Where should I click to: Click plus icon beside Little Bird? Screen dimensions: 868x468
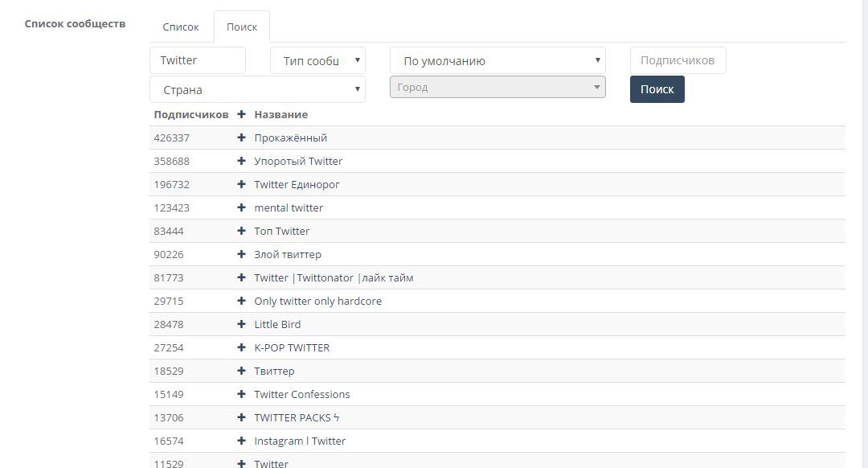click(241, 323)
